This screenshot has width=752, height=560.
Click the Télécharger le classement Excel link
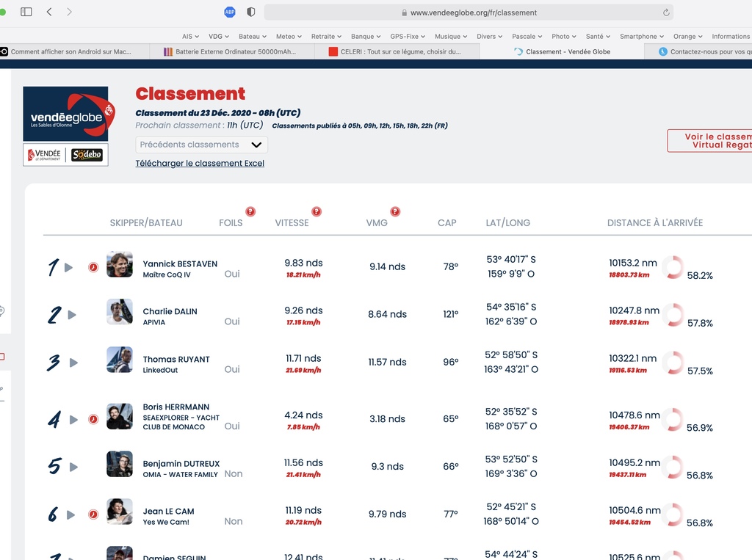click(200, 163)
